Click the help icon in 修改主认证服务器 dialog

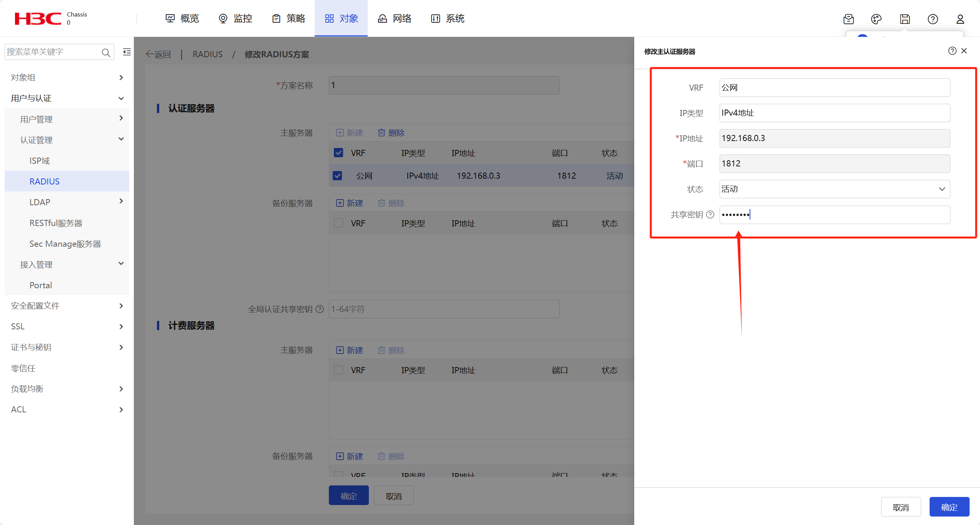952,50
